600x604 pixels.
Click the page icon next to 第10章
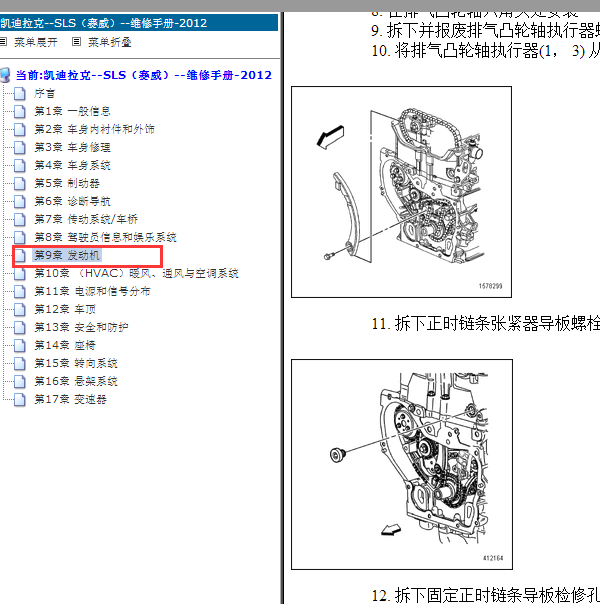point(20,273)
